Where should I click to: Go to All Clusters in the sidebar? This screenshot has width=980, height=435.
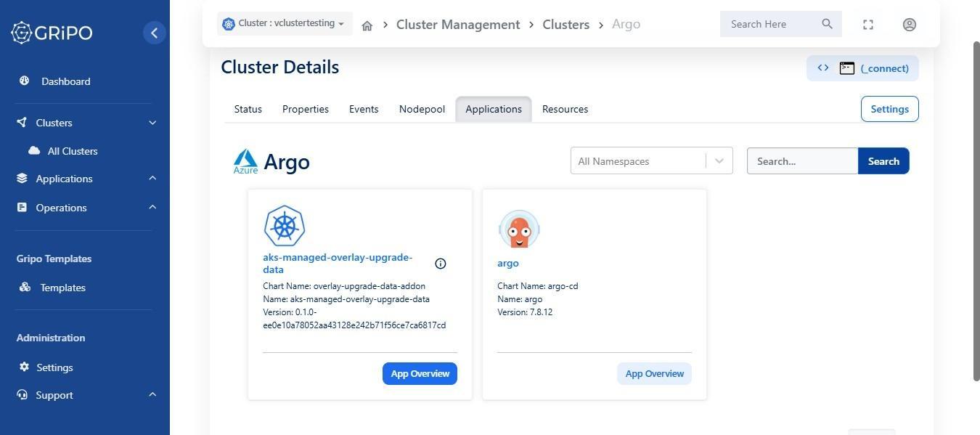click(x=72, y=151)
